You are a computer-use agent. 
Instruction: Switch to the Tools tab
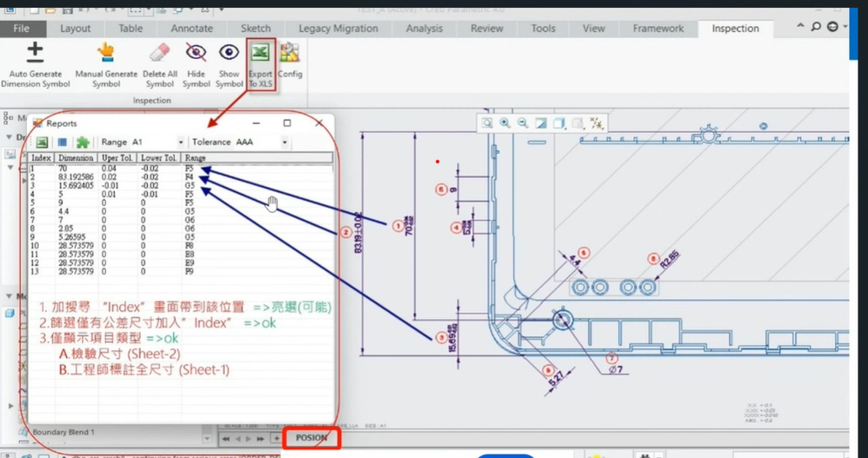point(543,29)
